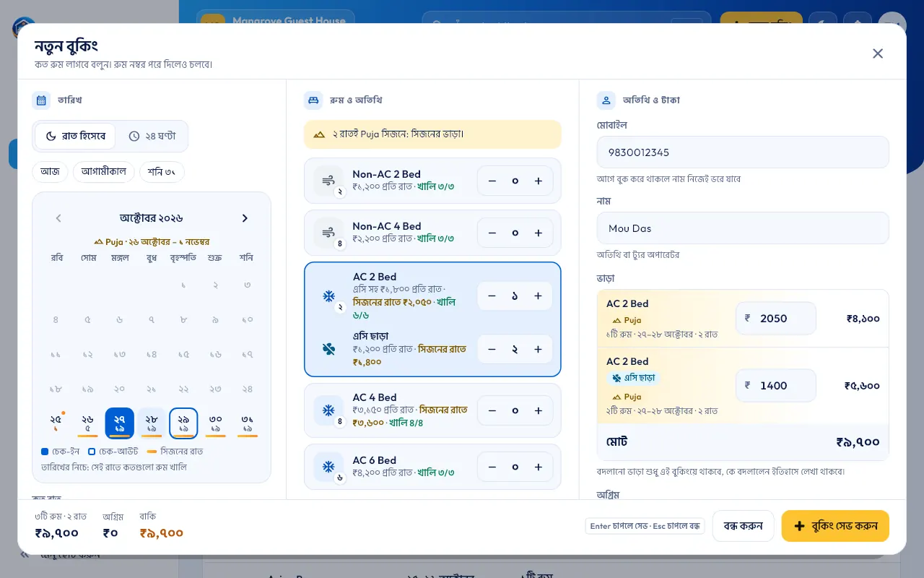Viewport: 924px width, 578px height.
Task: Edit the AC 2 Bed 2050 rate field
Action: coord(776,318)
